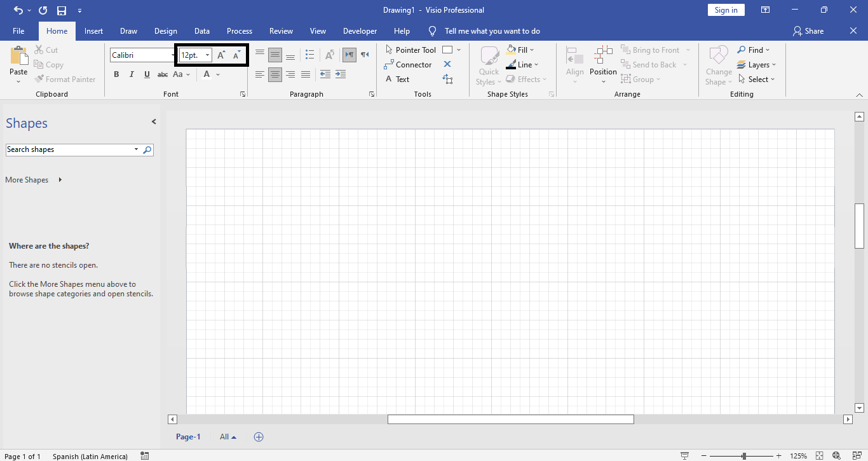
Task: Align paragraph text left
Action: (x=260, y=75)
